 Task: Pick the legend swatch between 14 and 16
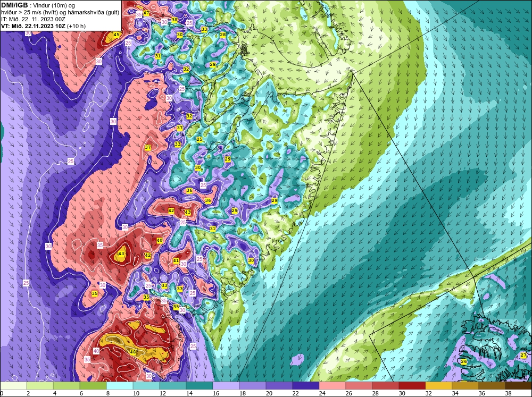199,386
